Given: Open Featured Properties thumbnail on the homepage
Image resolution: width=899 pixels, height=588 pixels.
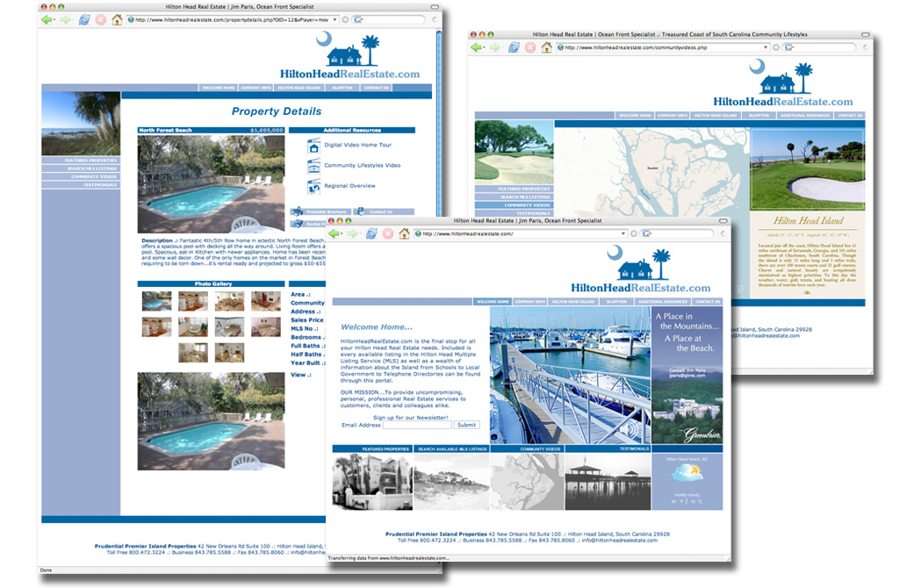Looking at the screenshot, I should click(x=372, y=482).
